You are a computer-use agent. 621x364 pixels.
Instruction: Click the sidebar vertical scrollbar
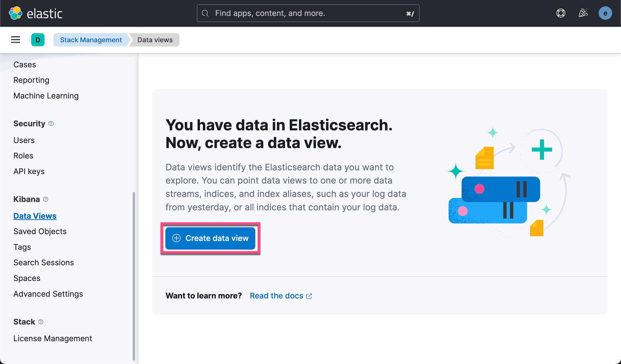[134, 276]
